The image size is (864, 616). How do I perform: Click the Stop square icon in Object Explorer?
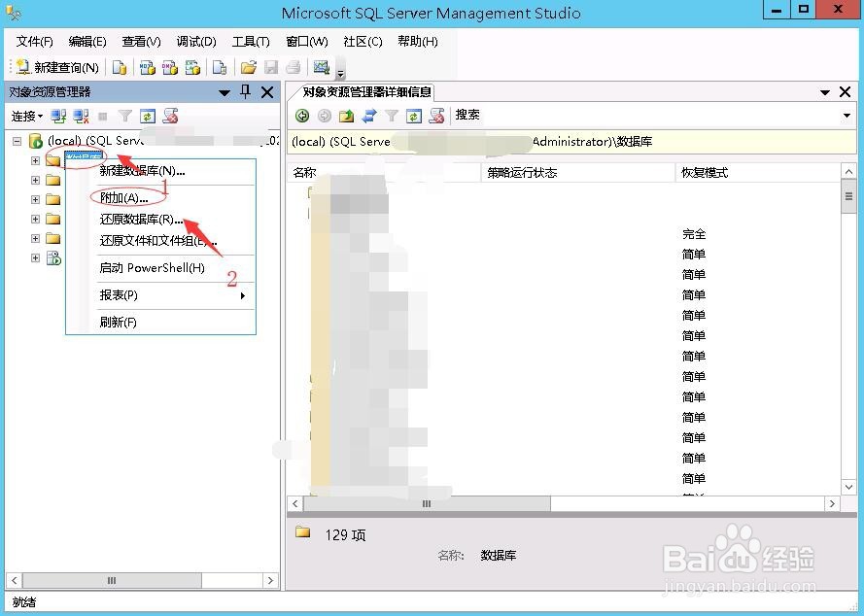pyautogui.click(x=102, y=117)
